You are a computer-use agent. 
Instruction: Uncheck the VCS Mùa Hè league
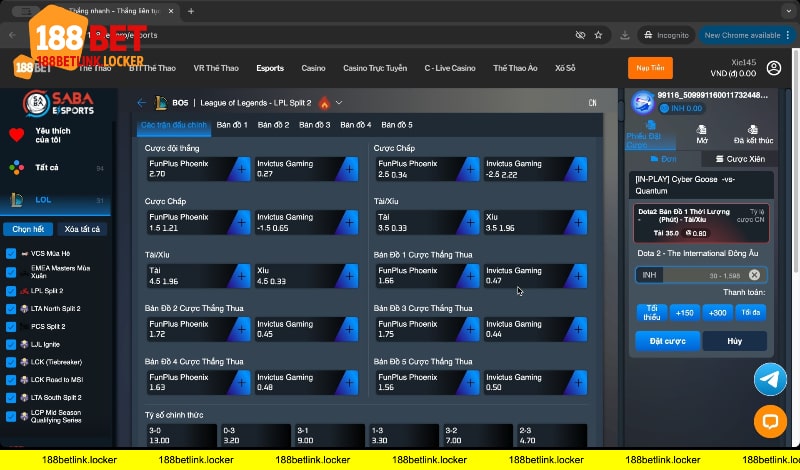(x=11, y=254)
